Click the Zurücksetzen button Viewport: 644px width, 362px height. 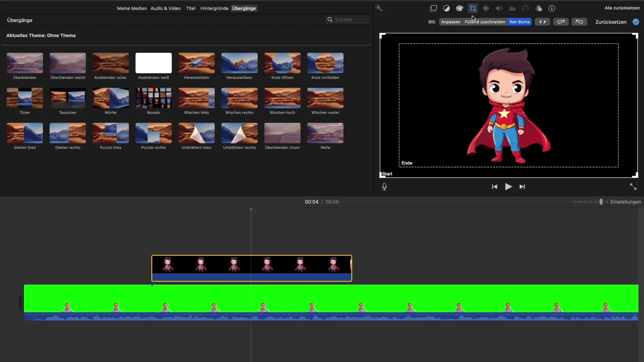pyautogui.click(x=611, y=22)
